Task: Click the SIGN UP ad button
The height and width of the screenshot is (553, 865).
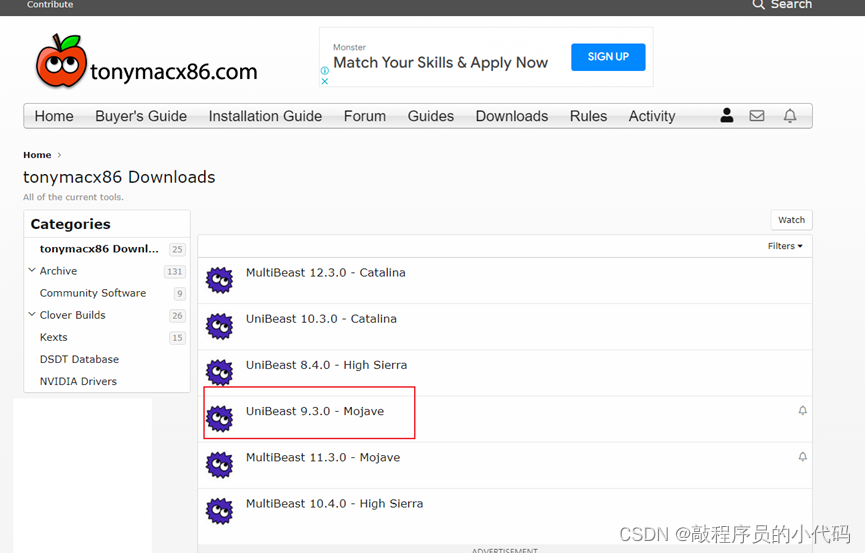Action: (x=608, y=57)
